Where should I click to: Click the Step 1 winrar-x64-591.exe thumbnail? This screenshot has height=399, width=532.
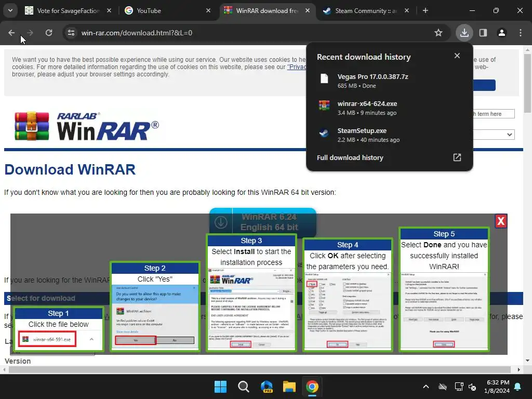pyautogui.click(x=47, y=339)
